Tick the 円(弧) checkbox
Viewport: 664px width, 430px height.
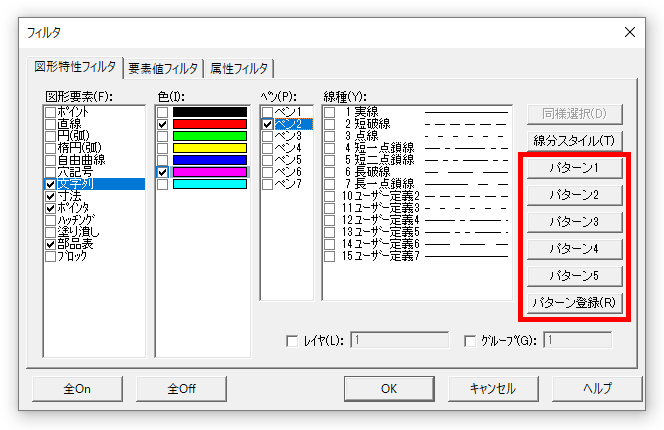[50, 136]
